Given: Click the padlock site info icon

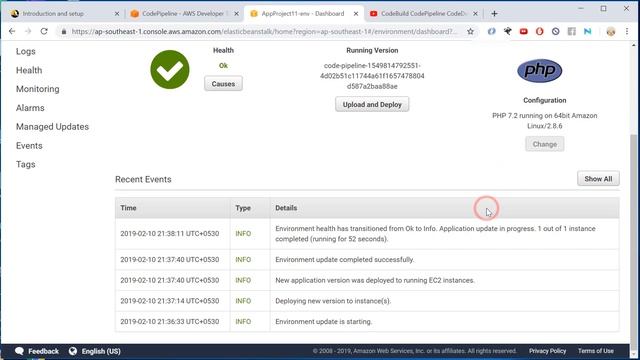Looking at the screenshot, I should [64, 31].
